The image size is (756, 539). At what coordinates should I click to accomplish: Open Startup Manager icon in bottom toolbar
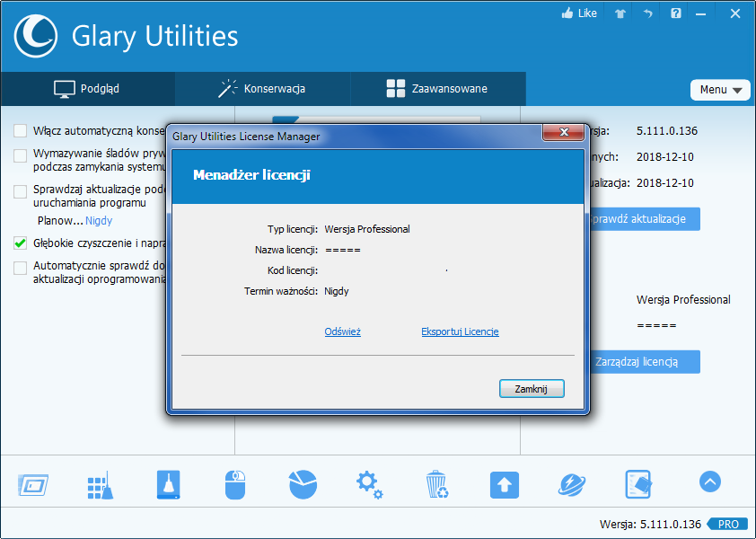33,484
